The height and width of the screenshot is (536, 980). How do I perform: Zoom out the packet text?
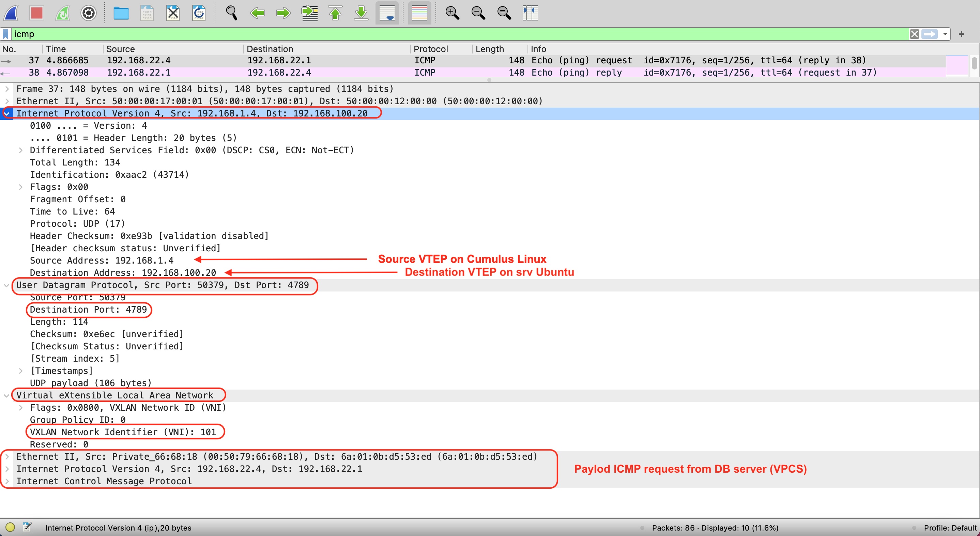point(478,13)
